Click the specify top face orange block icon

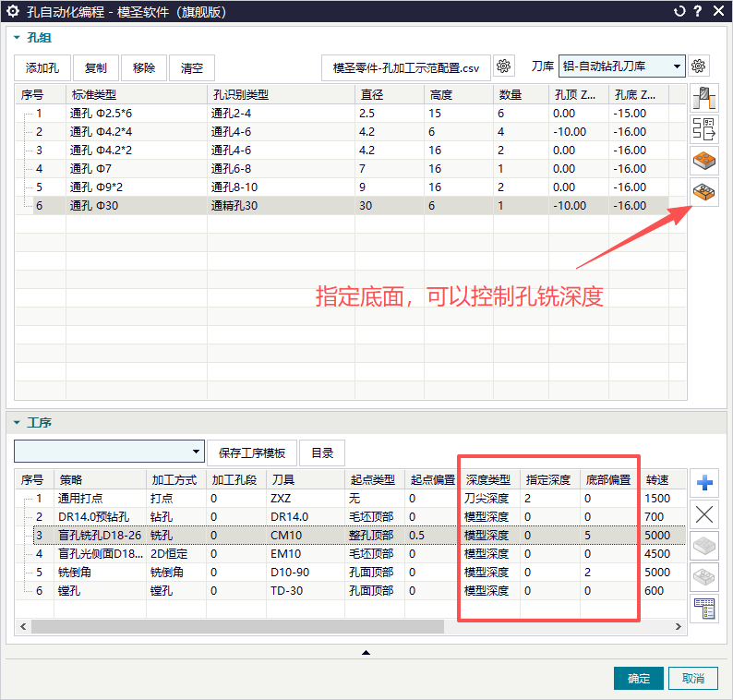point(704,161)
